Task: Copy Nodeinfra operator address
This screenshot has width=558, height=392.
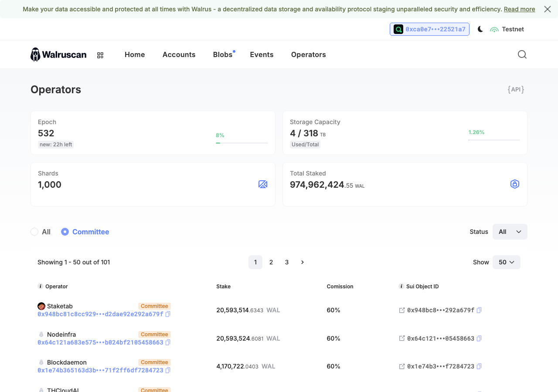Action: 168,342
